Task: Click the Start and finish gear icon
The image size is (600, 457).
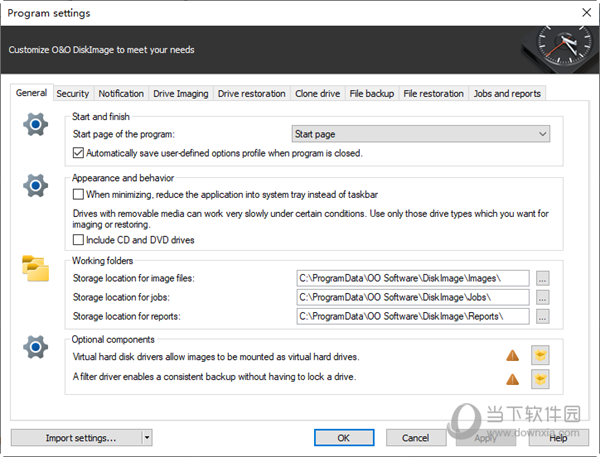Action: [x=35, y=124]
